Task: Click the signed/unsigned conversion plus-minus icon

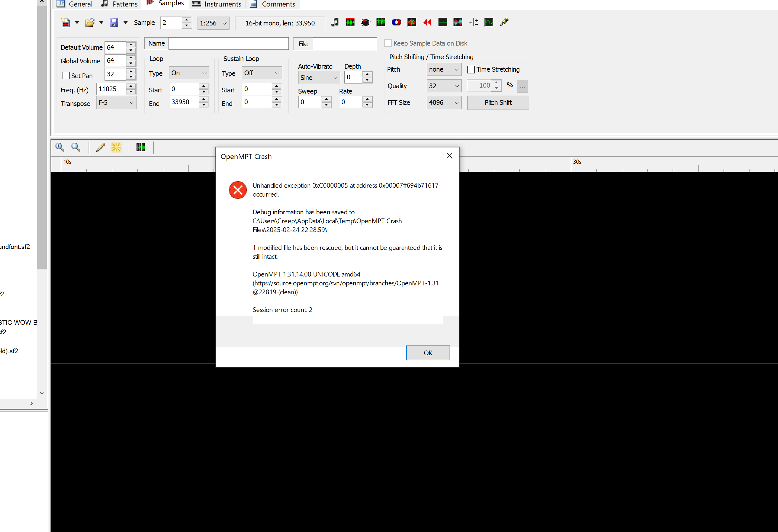Action: (x=473, y=22)
